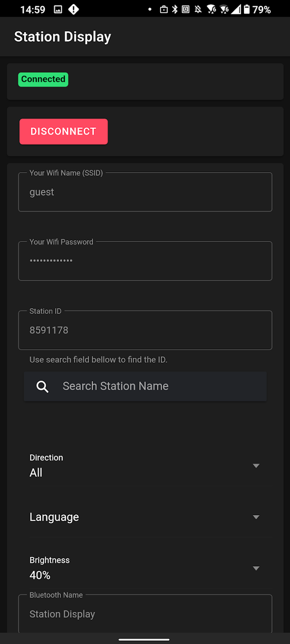Select the Wifi Name (SSID) field
The height and width of the screenshot is (644, 290).
(145, 192)
